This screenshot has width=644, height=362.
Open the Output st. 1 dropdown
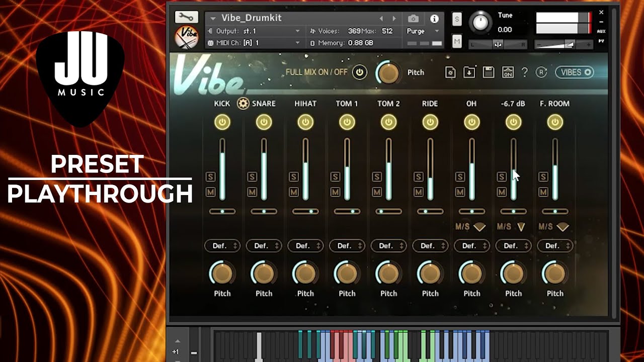point(254,31)
